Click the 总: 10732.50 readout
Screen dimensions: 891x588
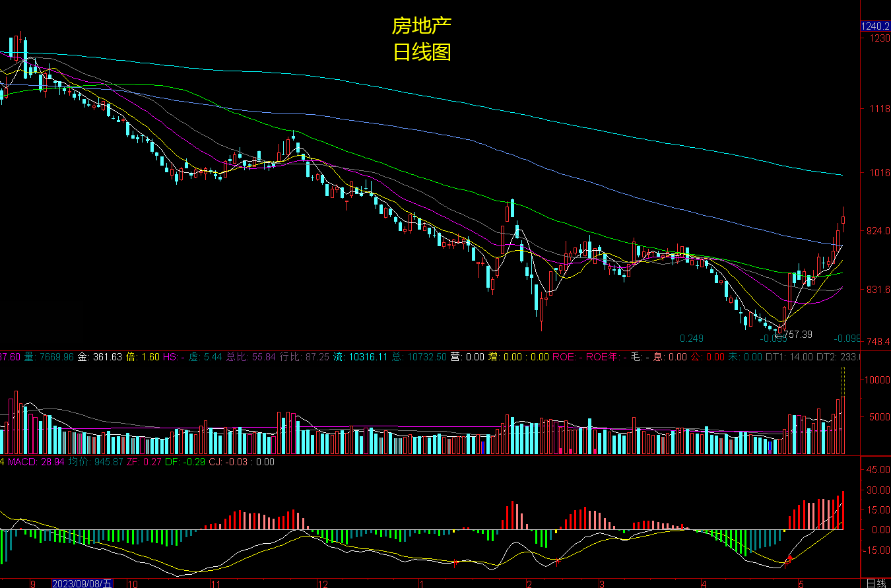click(x=420, y=357)
